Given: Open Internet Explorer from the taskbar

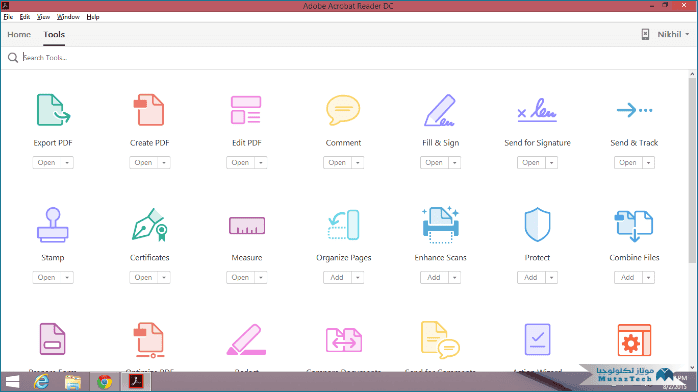Looking at the screenshot, I should 41,382.
